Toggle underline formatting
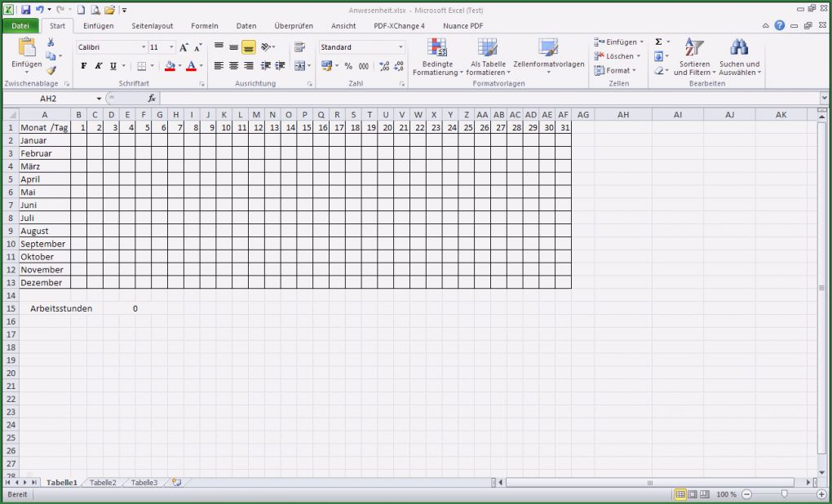The image size is (832, 504). coord(113,64)
